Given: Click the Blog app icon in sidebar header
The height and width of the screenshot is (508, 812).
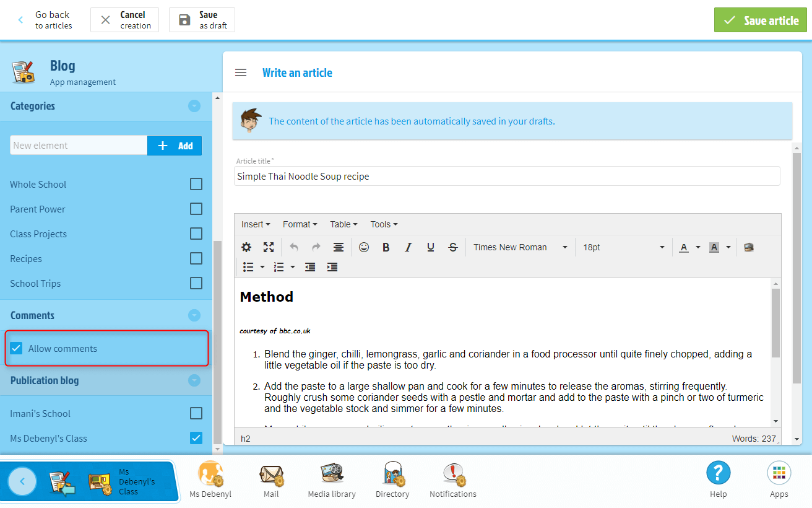Looking at the screenshot, I should click(x=23, y=72).
